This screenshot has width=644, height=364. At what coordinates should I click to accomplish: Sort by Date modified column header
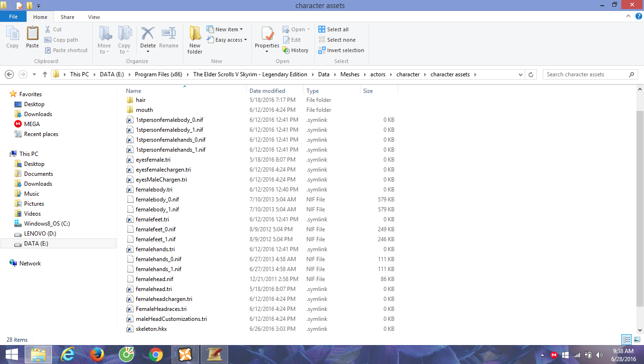(x=275, y=91)
